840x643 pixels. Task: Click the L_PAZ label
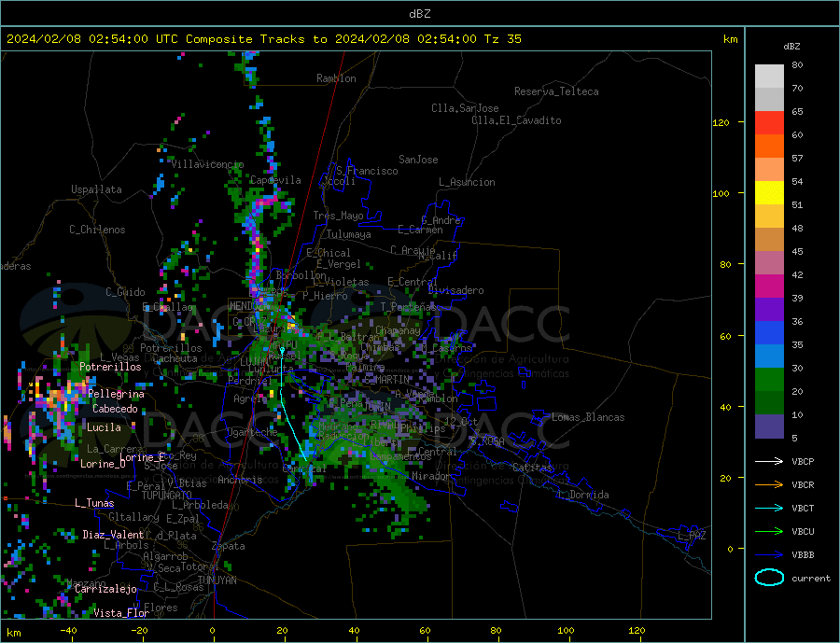click(x=692, y=536)
